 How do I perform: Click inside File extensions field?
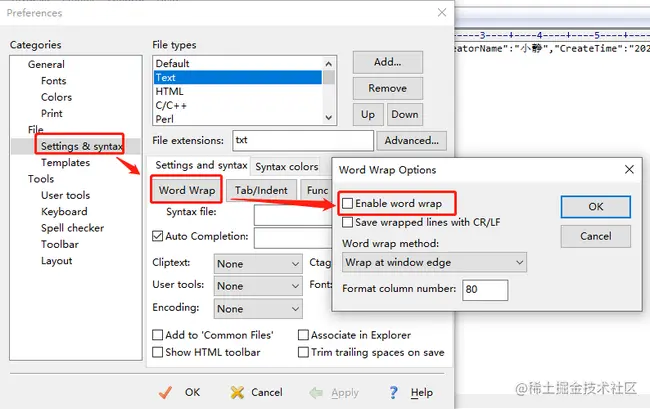click(303, 140)
